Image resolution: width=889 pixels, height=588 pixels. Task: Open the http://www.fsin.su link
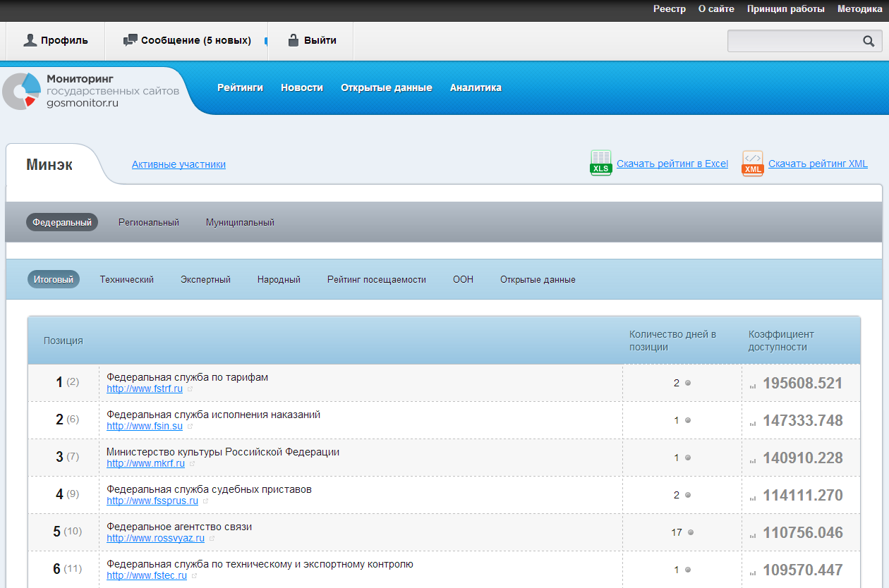[145, 426]
